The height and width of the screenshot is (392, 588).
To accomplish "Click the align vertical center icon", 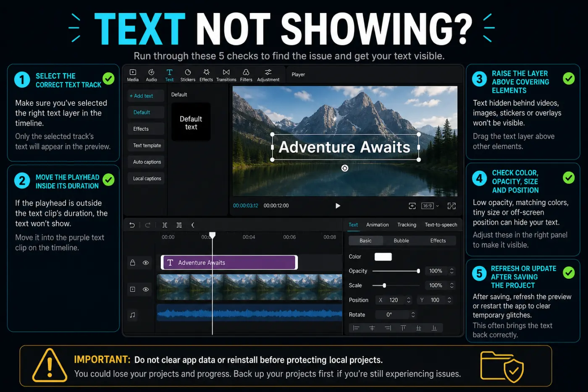I will click(x=419, y=328).
